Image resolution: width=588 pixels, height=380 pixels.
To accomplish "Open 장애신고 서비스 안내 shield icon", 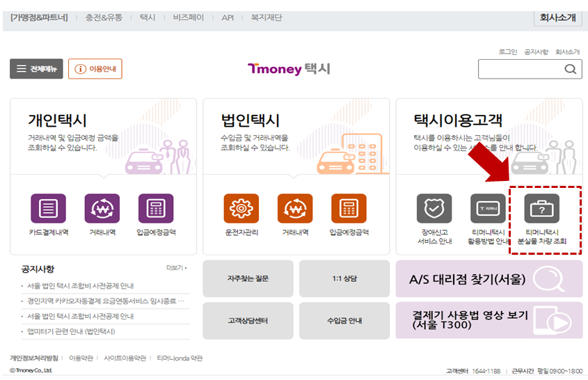I will (x=434, y=208).
